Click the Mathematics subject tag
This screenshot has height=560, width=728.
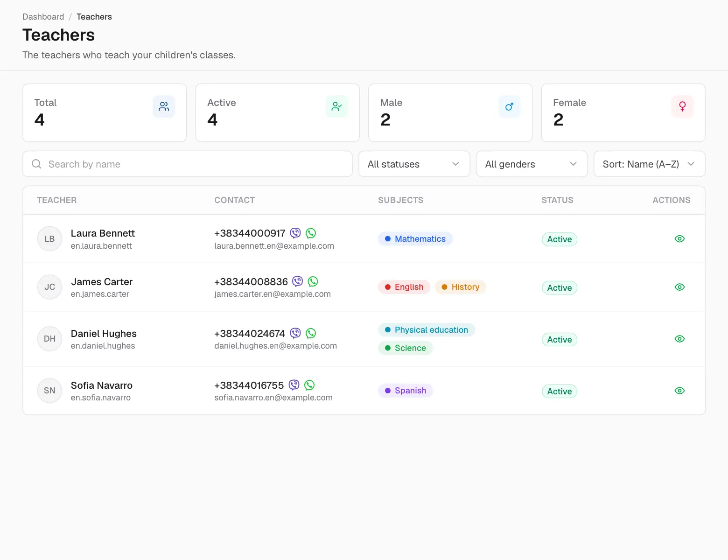pyautogui.click(x=415, y=239)
